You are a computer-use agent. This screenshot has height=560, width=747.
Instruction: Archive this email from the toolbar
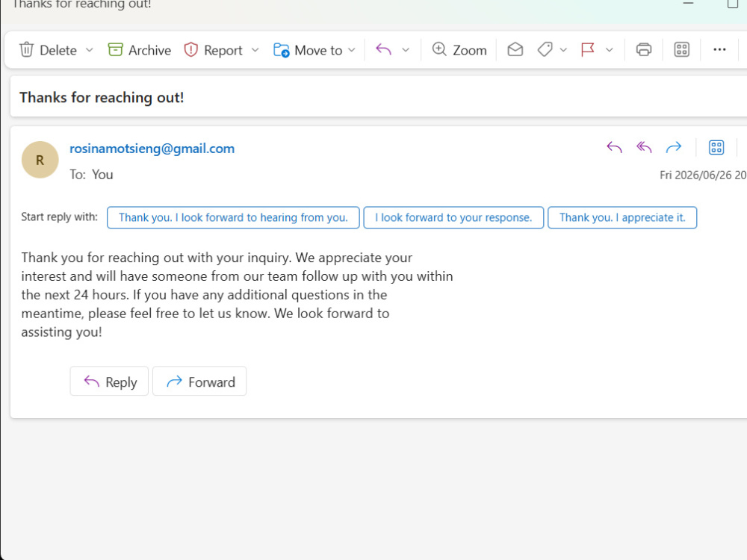pos(139,50)
